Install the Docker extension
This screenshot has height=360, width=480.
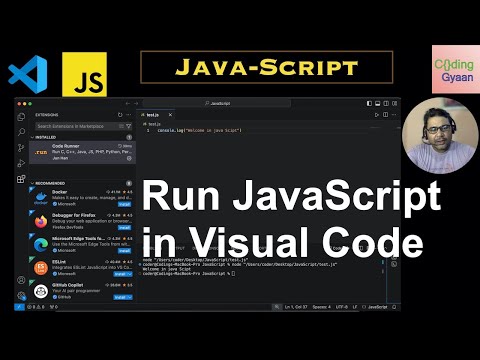point(124,204)
